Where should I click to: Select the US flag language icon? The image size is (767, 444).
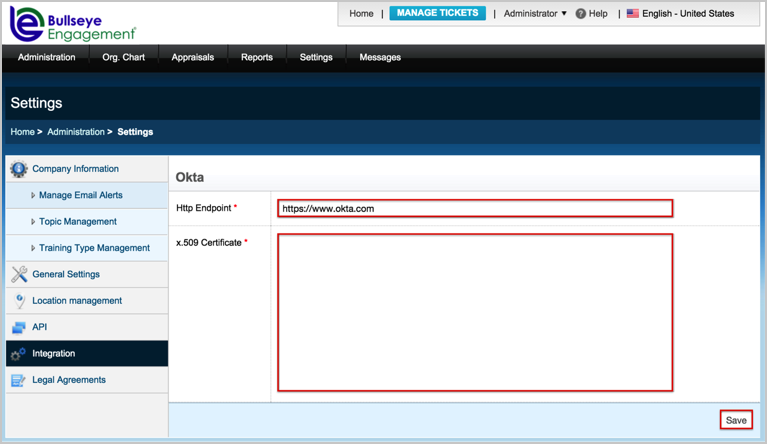tap(632, 14)
